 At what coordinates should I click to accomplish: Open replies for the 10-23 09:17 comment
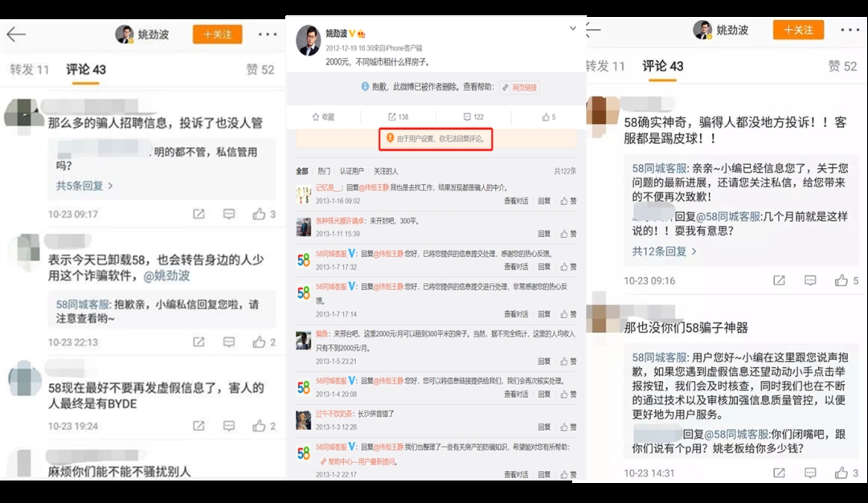point(228,215)
